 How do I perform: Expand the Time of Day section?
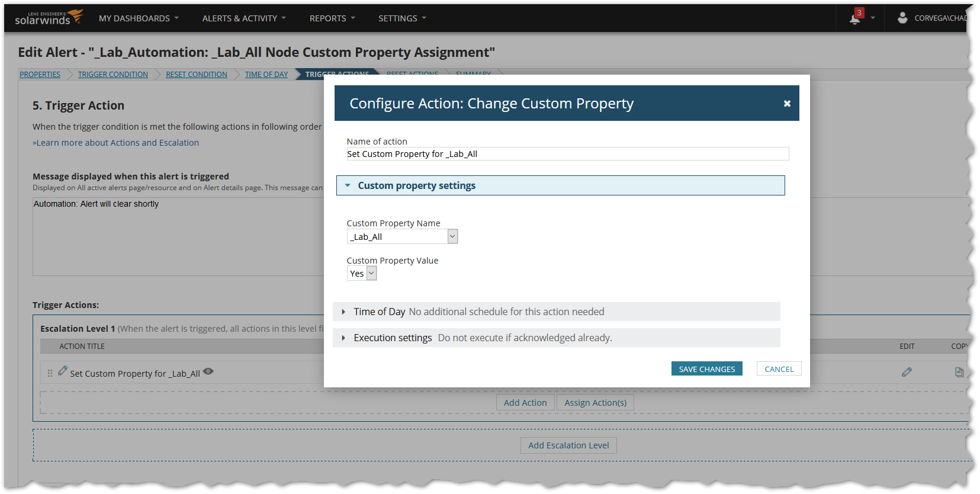pos(343,312)
